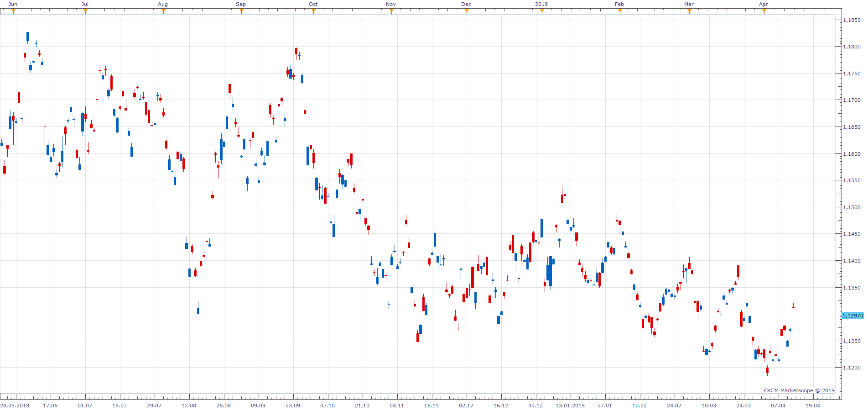Click the 1,1400 price axis label
Image resolution: width=868 pixels, height=411 pixels.
[852, 261]
